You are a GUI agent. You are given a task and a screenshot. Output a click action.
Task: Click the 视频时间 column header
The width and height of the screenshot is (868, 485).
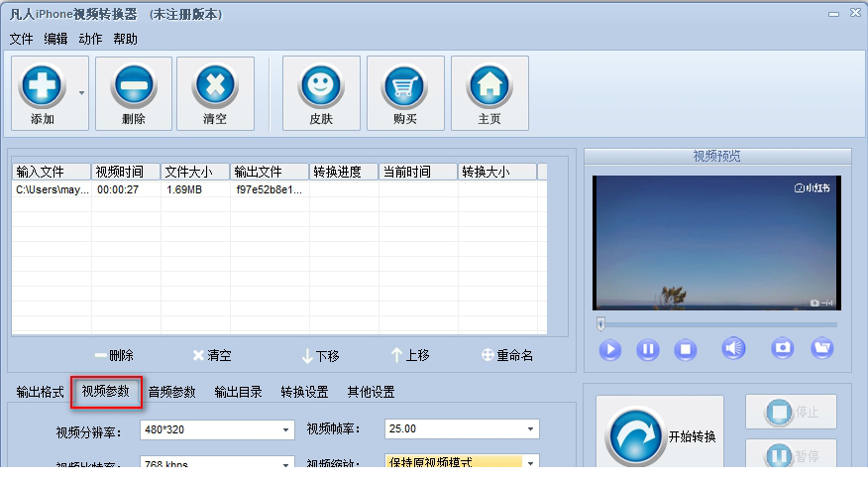126,172
